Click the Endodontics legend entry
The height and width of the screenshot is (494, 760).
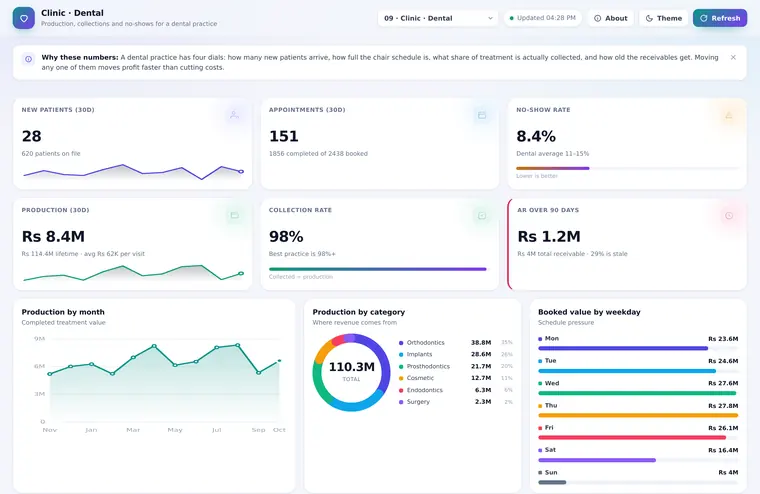456,390
